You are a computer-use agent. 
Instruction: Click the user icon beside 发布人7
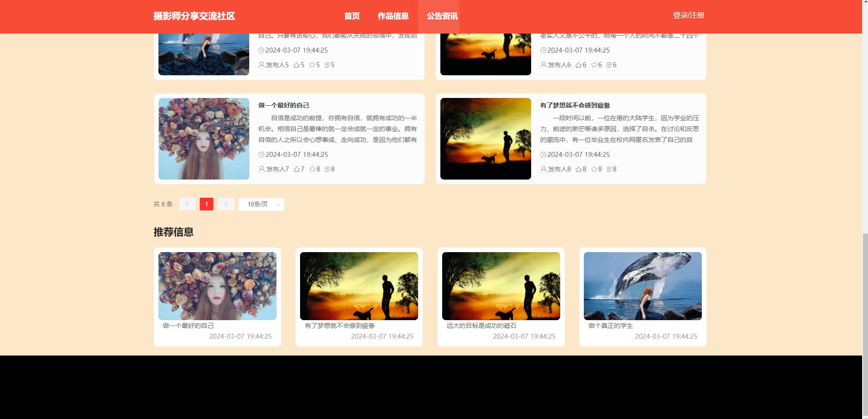coord(261,169)
